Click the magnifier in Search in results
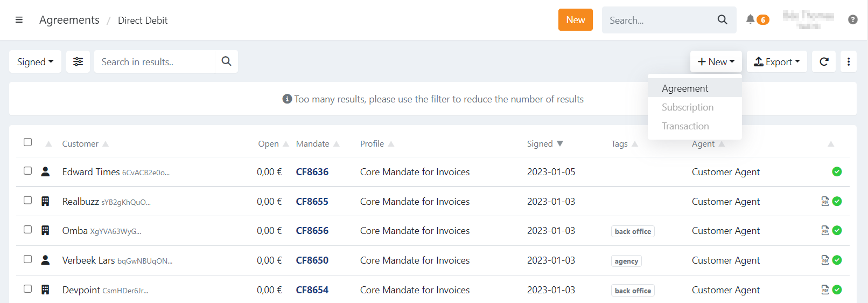The height and width of the screenshot is (303, 868). 226,61
